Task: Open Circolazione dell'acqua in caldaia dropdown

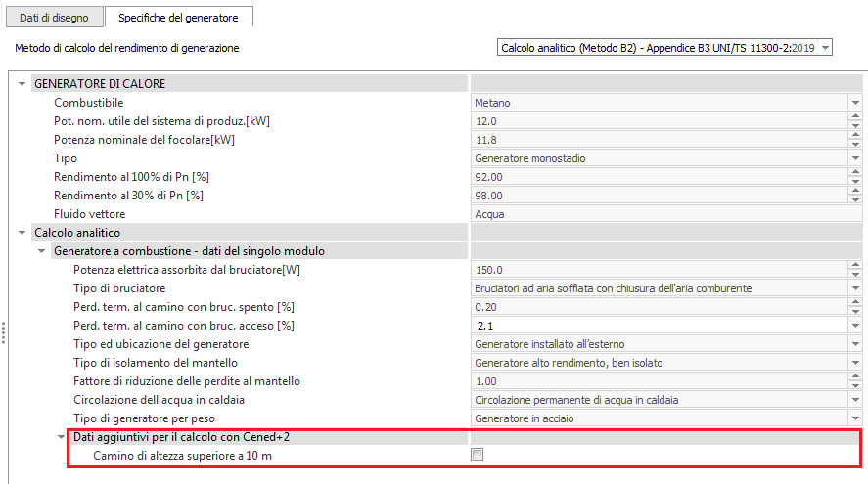Action: [x=854, y=400]
